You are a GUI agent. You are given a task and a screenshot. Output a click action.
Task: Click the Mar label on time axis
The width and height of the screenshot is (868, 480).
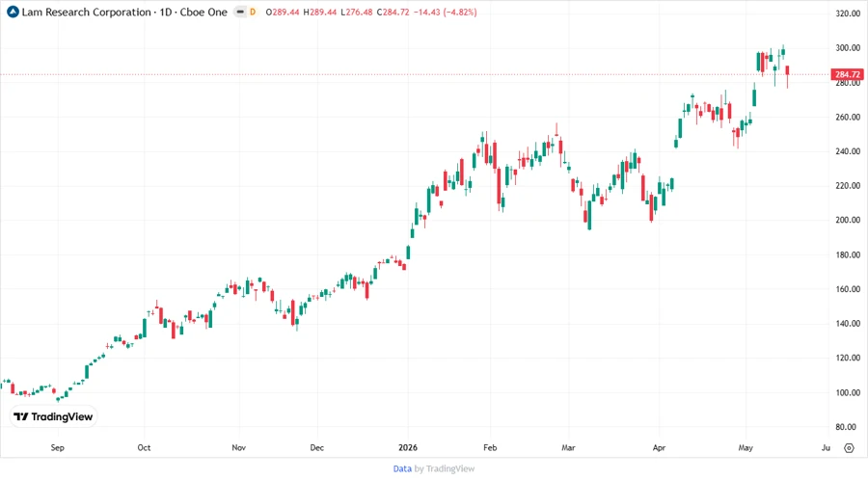pos(568,447)
